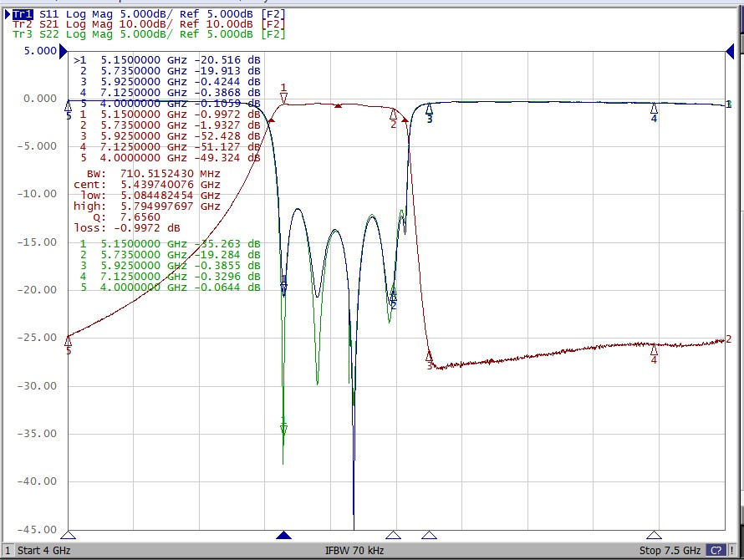Select marker 1 on the red S21 trace
744x560 pixels.
tap(284, 98)
